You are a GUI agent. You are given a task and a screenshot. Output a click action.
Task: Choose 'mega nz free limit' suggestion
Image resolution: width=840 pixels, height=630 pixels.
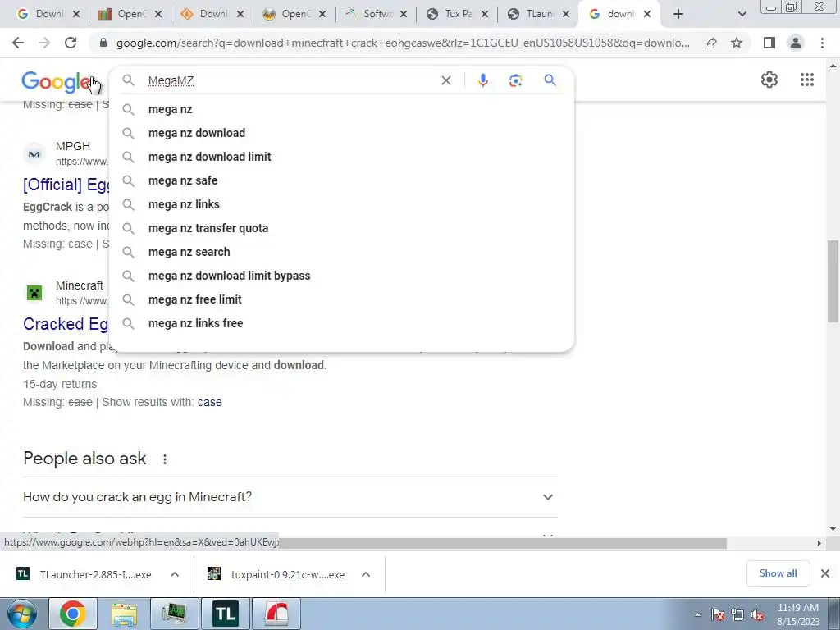point(342,299)
